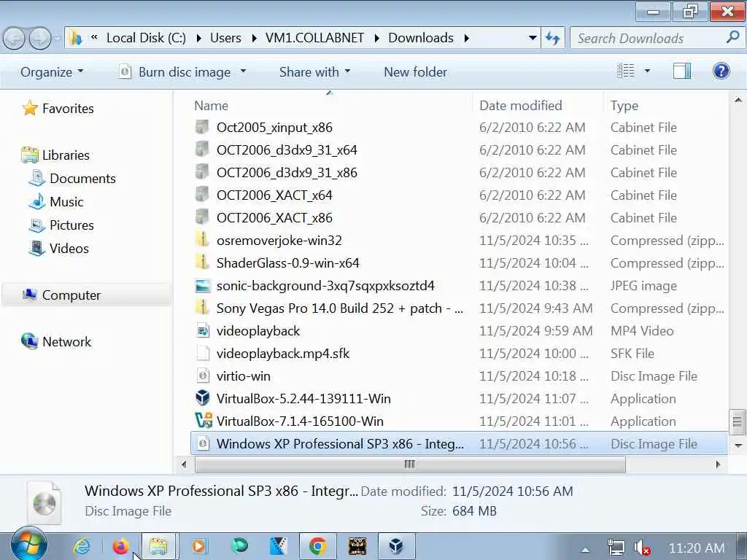
Task: Select OCT2006_XACT_x86 file
Action: 274,218
